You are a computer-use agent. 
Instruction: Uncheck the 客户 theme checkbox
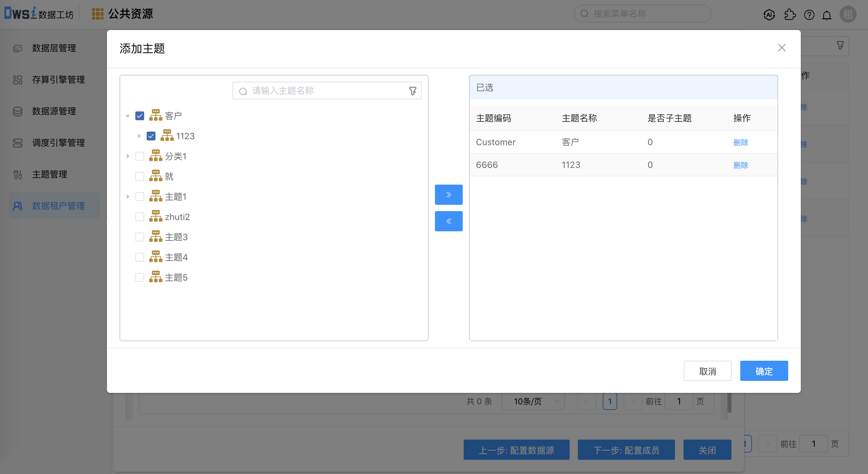click(x=139, y=116)
